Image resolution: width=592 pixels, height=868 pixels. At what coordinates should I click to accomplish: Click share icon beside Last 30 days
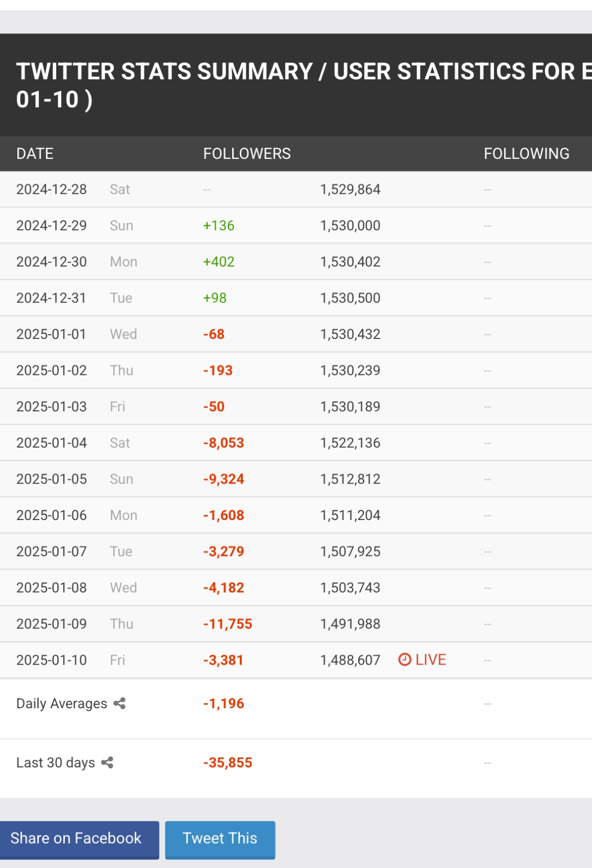pos(107,763)
